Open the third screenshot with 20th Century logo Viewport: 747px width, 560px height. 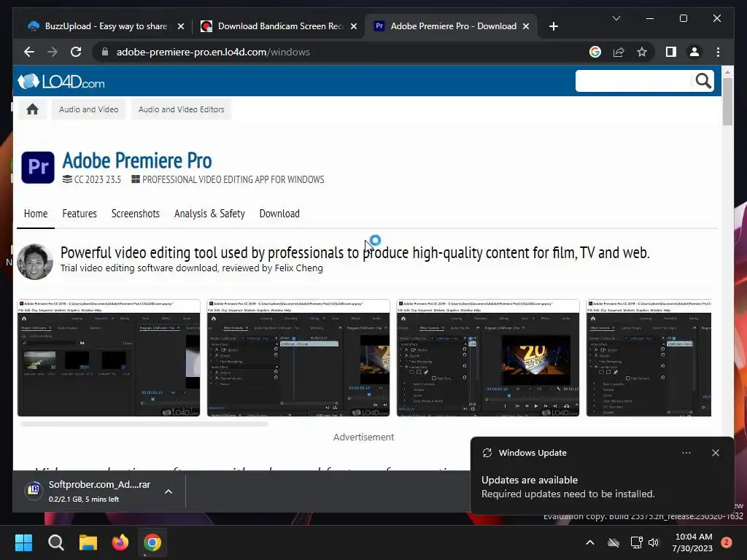tap(488, 357)
